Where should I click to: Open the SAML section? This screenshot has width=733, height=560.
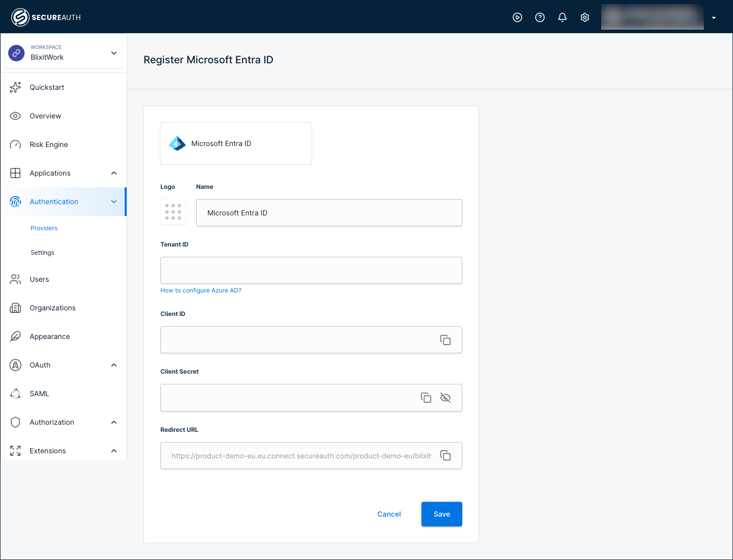[64, 394]
